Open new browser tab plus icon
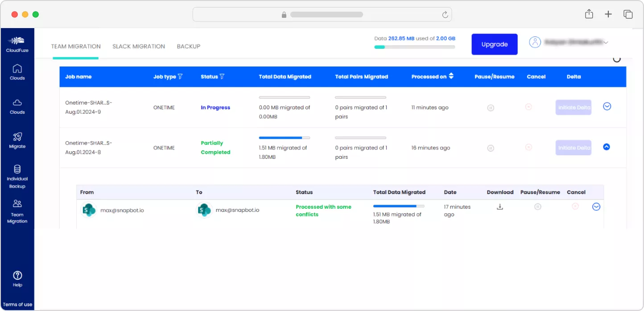 (608, 14)
